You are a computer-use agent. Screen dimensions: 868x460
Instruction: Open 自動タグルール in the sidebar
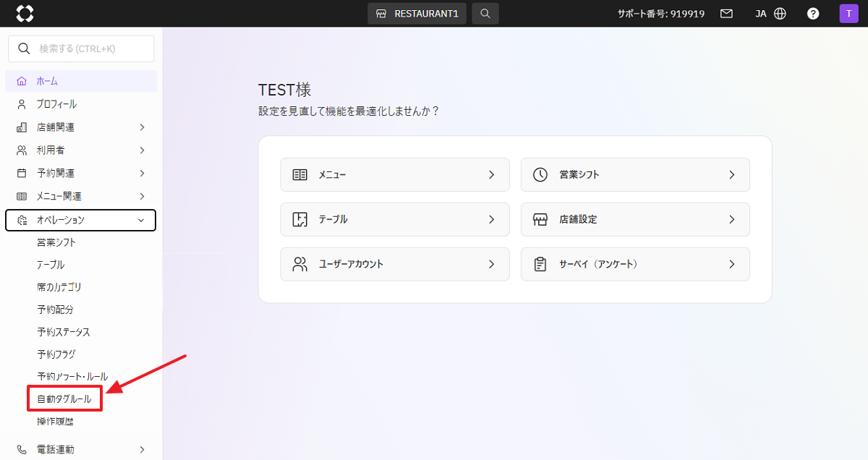pyautogui.click(x=64, y=399)
